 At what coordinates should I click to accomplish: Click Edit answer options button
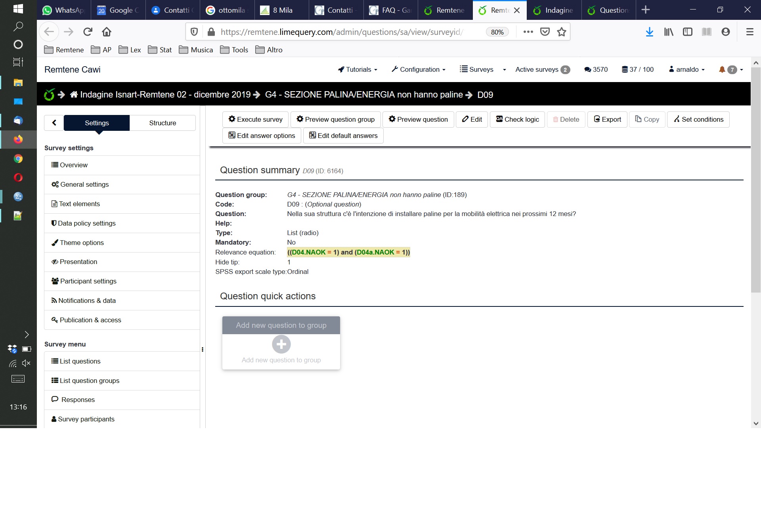262,136
